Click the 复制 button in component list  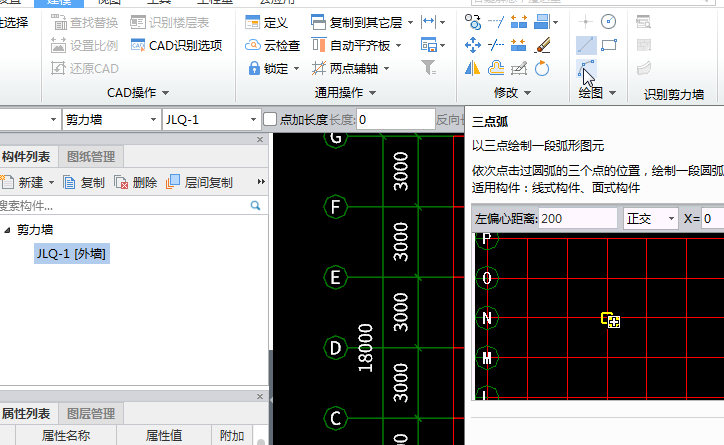[x=84, y=182]
